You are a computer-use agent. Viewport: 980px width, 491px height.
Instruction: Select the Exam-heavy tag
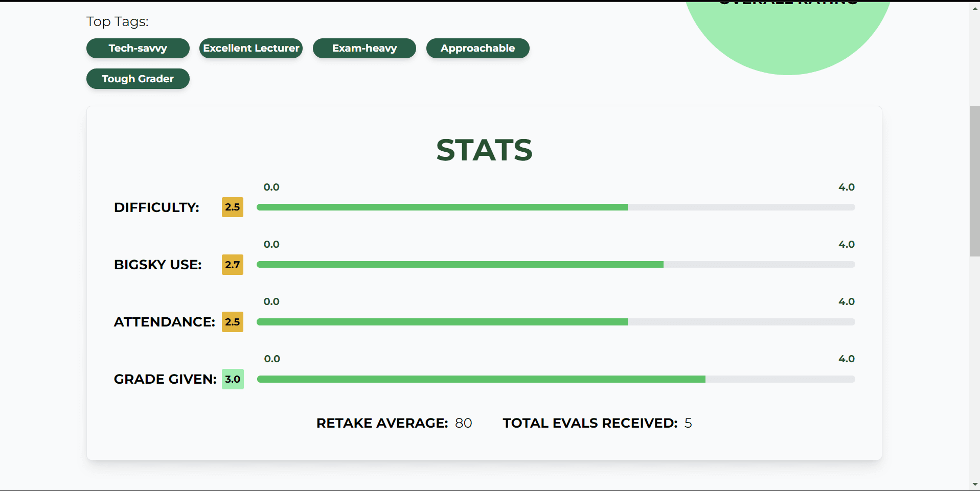pyautogui.click(x=364, y=48)
